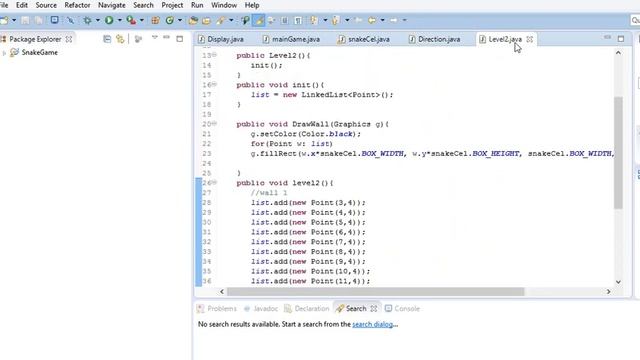Maximize the Package Explorer panel
Screen dimensions: 640x360
point(180,39)
